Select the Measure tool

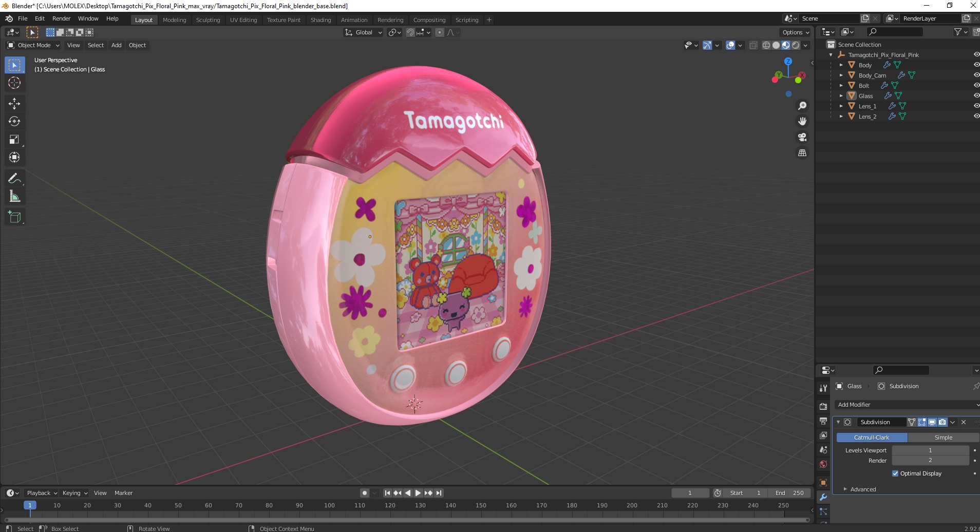[14, 196]
